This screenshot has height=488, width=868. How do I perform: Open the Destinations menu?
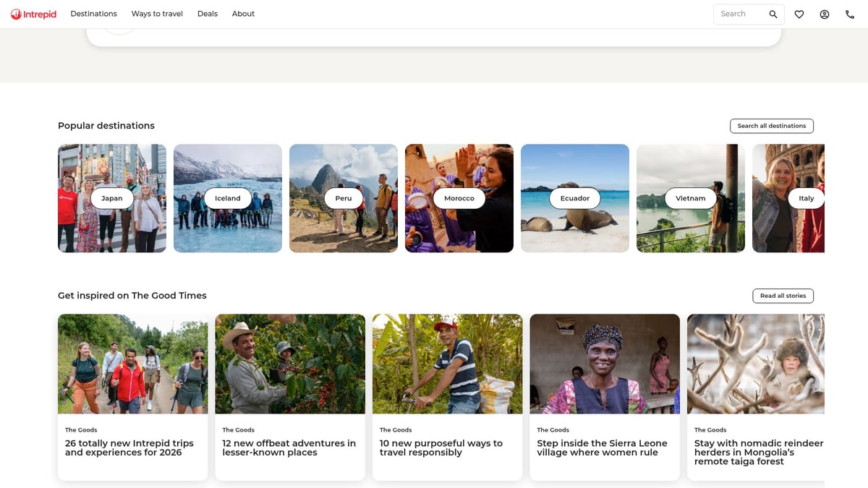(x=93, y=14)
